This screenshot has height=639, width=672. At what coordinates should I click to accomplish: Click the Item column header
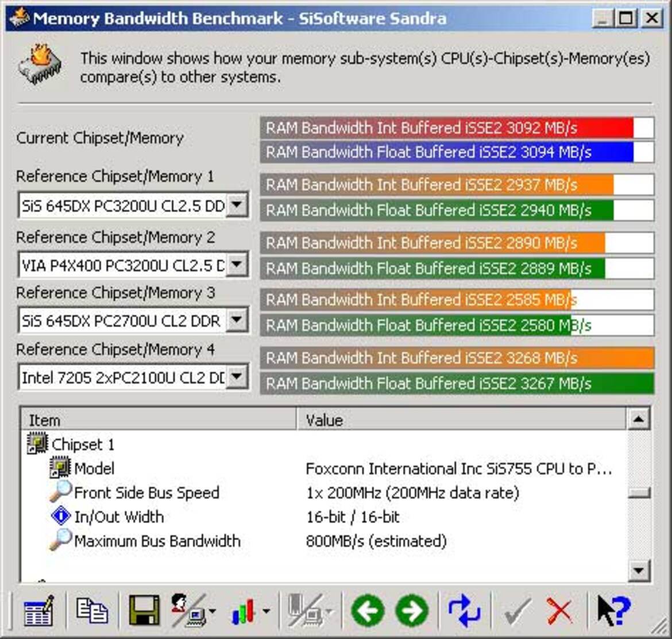[x=159, y=420]
